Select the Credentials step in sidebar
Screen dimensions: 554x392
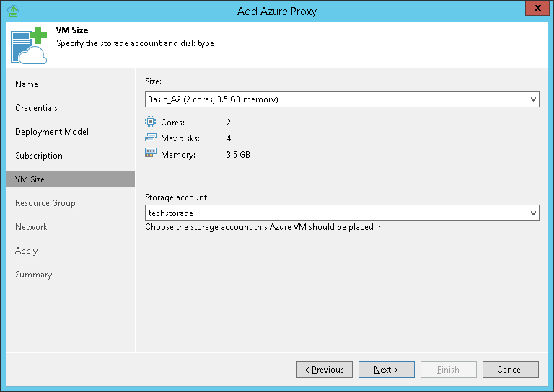click(x=36, y=108)
